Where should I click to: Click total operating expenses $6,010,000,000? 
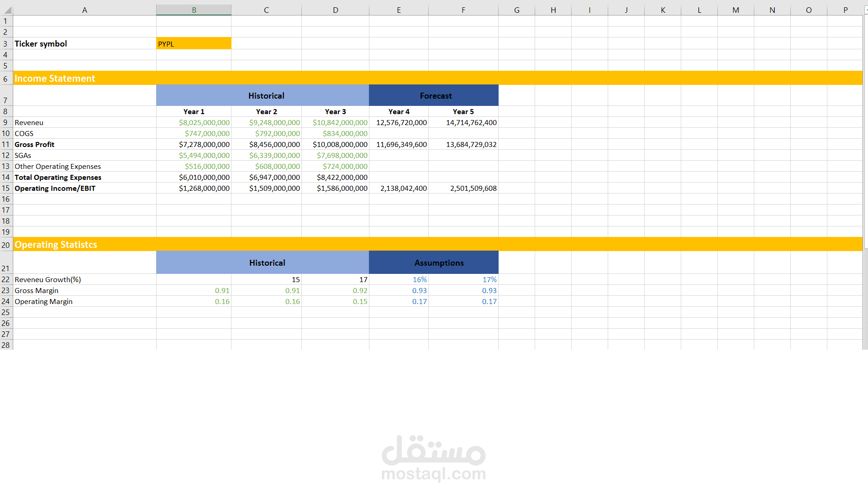194,177
